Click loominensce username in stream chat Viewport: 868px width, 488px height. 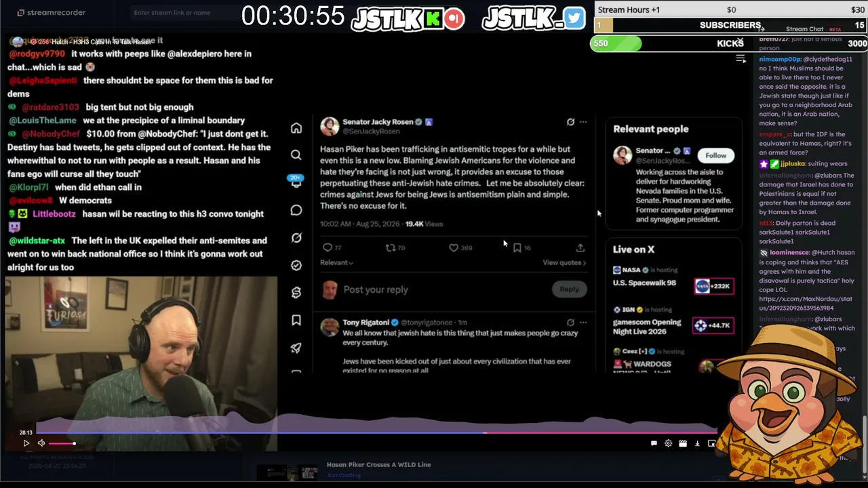point(789,252)
